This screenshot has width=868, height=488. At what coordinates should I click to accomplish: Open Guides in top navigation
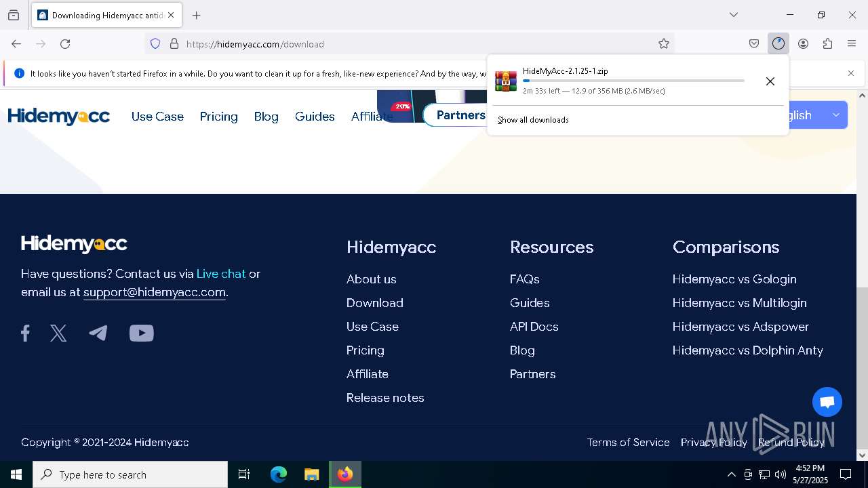coord(315,117)
